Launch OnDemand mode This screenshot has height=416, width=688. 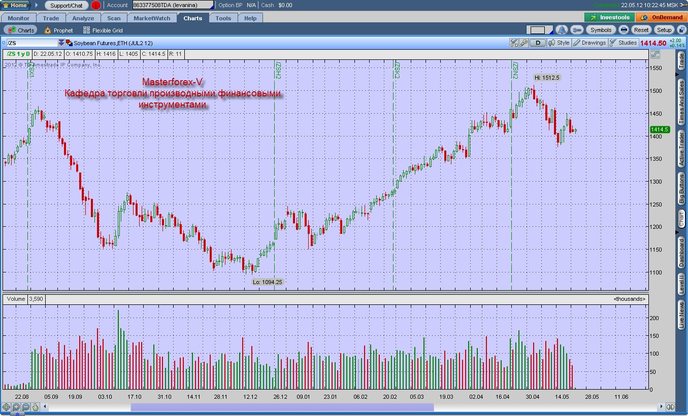click(x=661, y=18)
